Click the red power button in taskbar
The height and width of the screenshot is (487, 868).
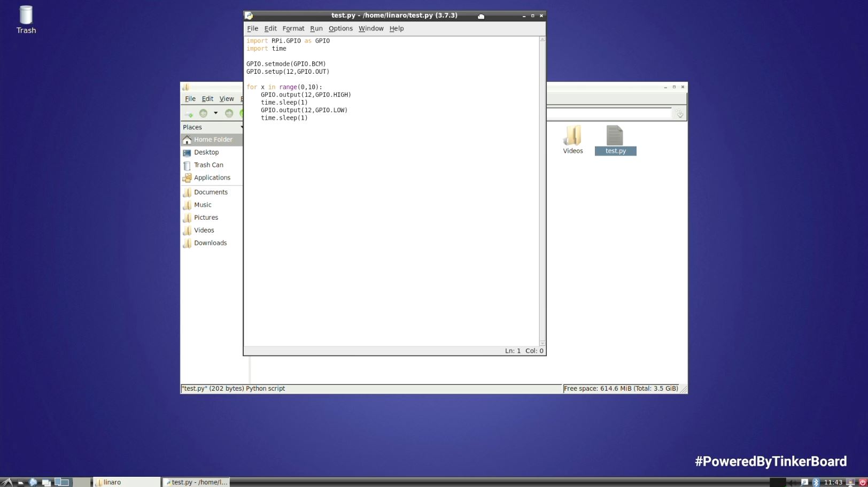(x=862, y=482)
